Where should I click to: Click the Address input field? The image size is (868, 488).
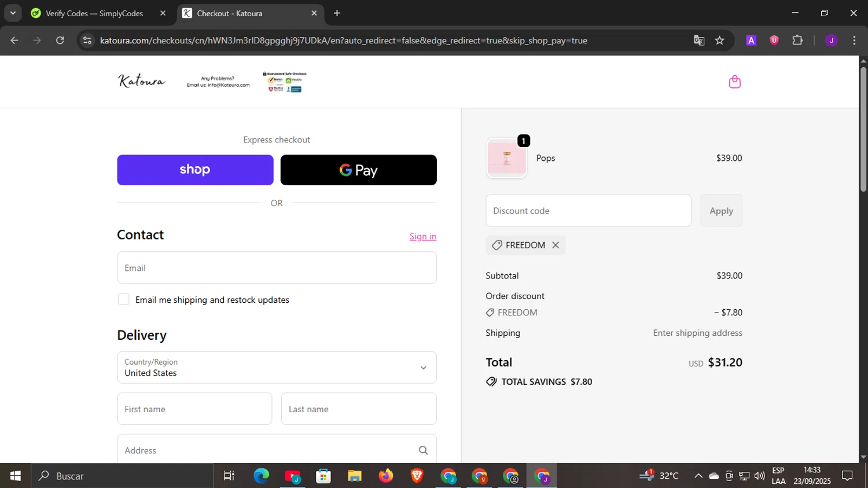(x=277, y=450)
